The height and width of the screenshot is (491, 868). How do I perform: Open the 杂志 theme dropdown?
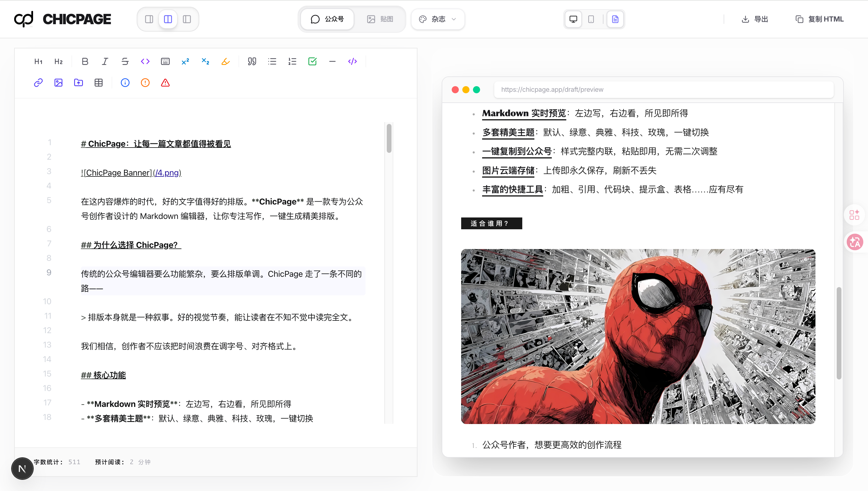[437, 19]
